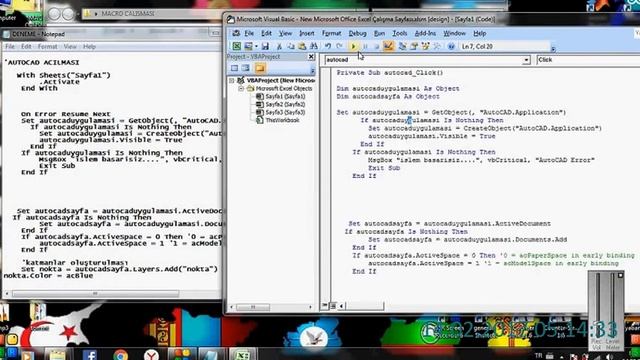Viewport: 640px width, 360px height.
Task: Click View Code icon in Project panel
Action: pyautogui.click(x=234, y=68)
